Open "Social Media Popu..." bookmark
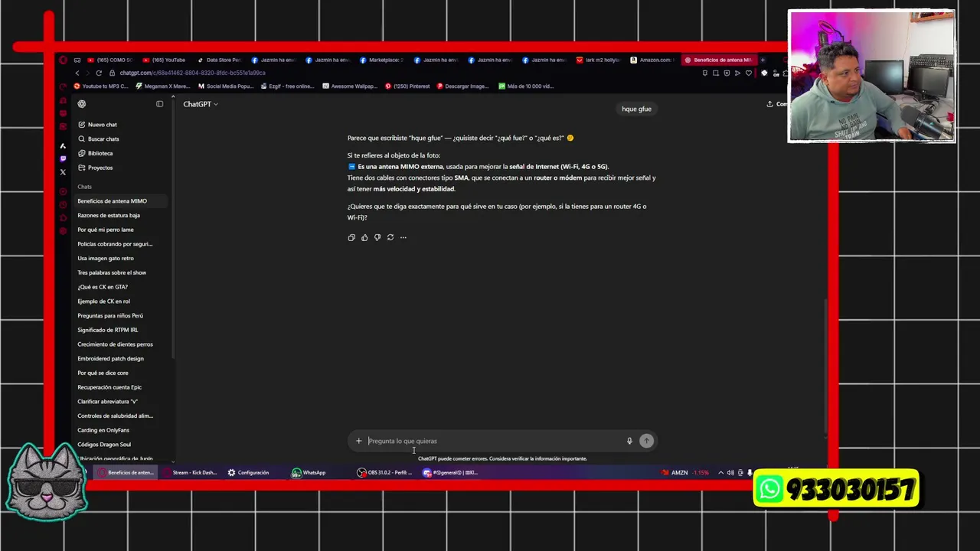Screen dimensions: 980x551 click(226, 86)
